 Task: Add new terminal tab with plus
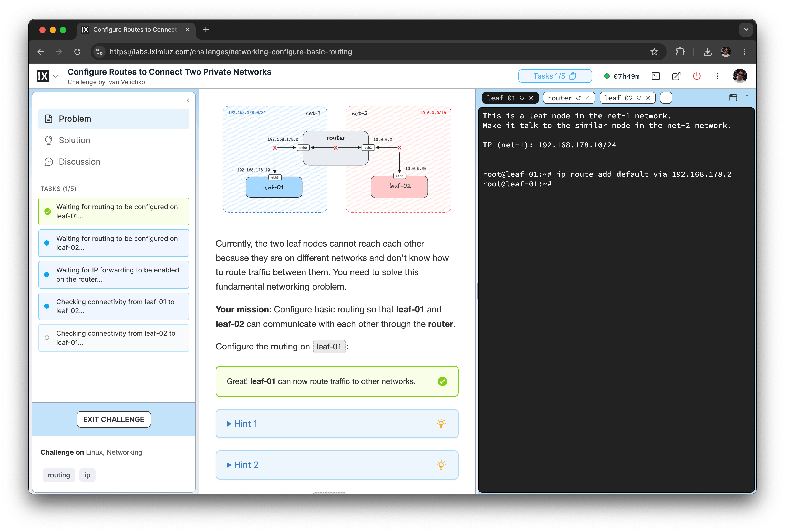tap(666, 98)
